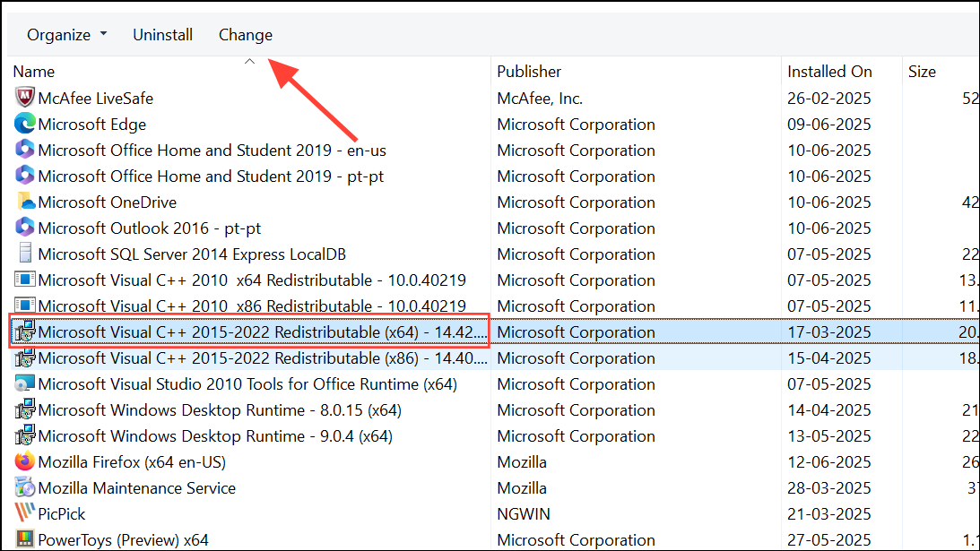The width and height of the screenshot is (980, 551).
Task: Click the install date 09-06-2025
Action: point(828,125)
